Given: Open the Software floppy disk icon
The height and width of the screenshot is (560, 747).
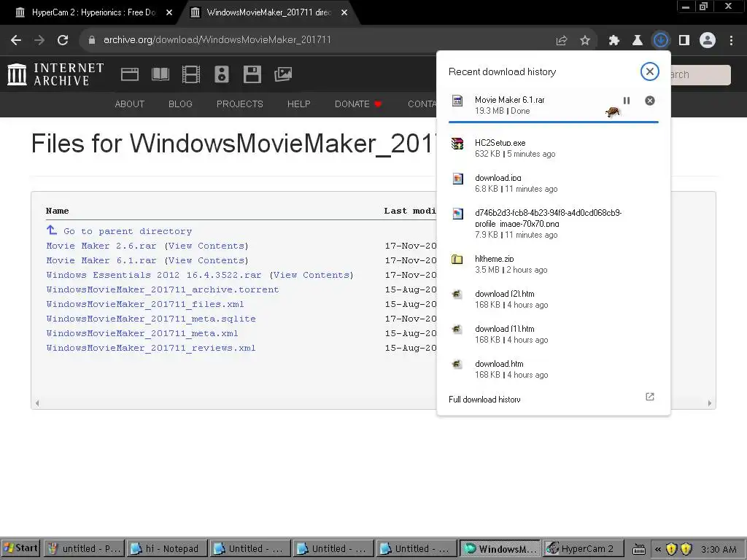Looking at the screenshot, I should (x=252, y=74).
